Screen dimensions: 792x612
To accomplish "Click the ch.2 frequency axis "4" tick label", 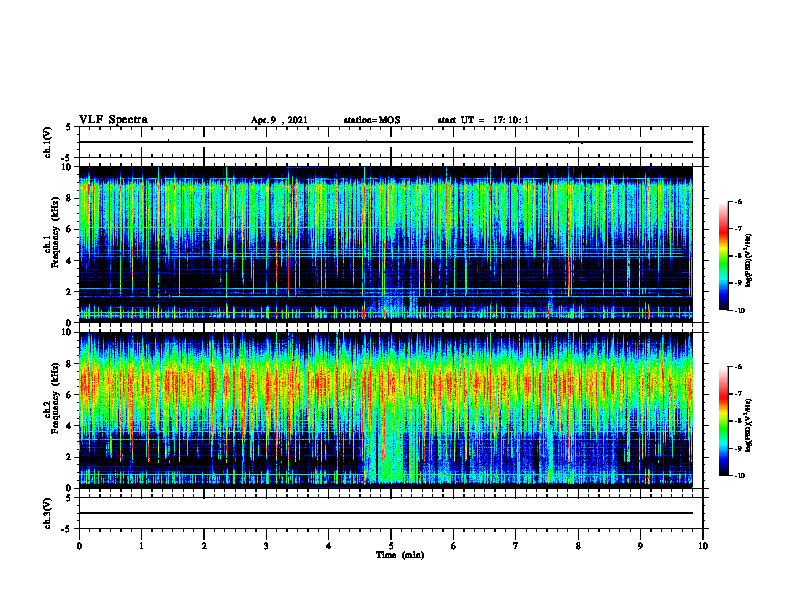I will (x=70, y=426).
